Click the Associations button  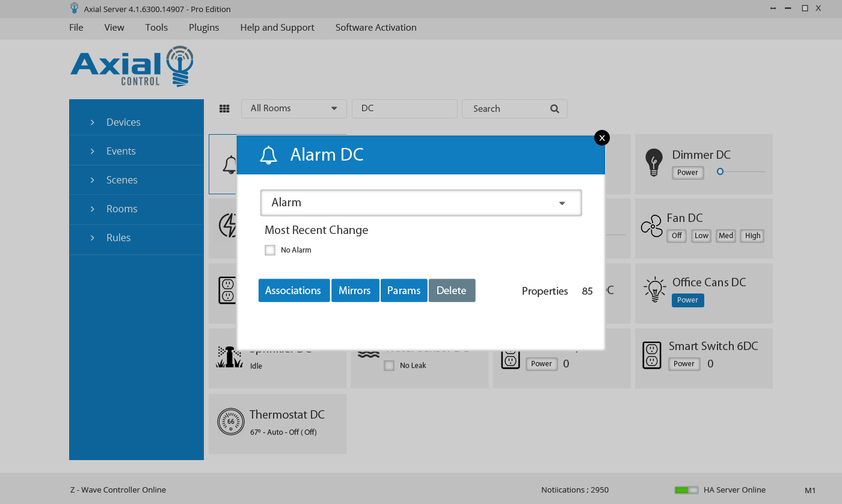tap(293, 290)
